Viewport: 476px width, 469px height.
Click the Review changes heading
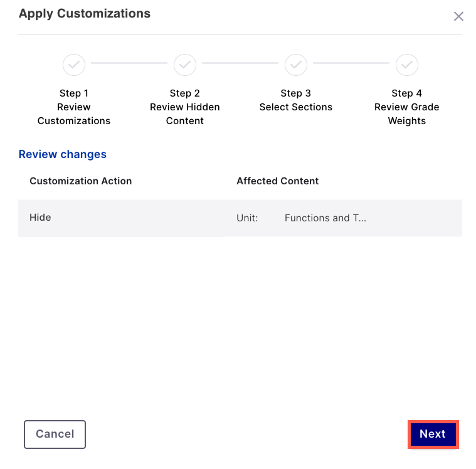pos(63,154)
